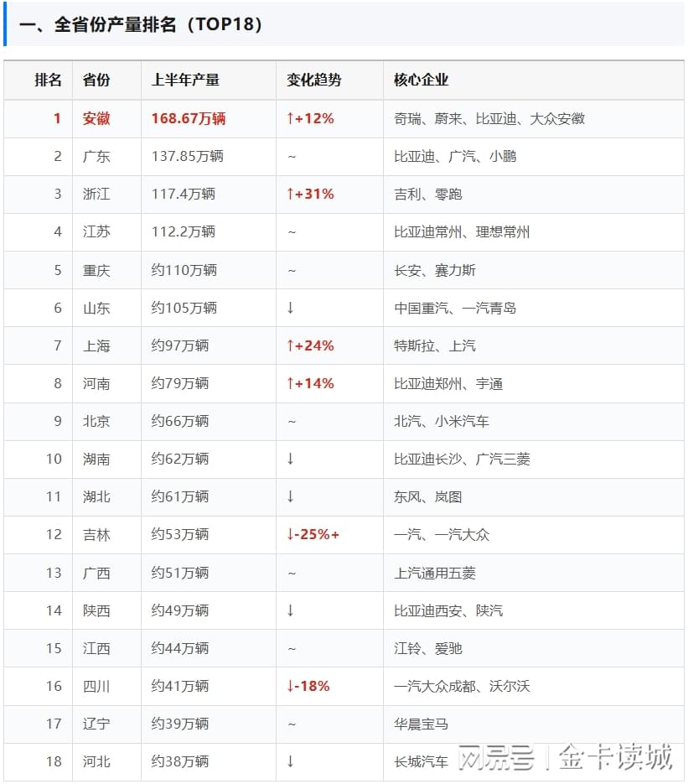Click the ↑+24% trend value
Image resolution: width=688 pixels, height=784 pixels.
click(310, 345)
